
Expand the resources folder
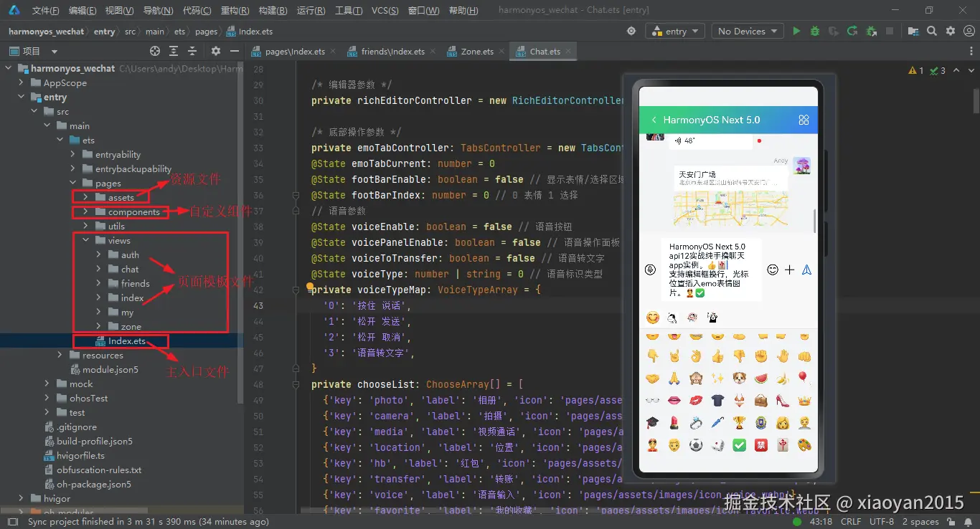[x=60, y=356]
